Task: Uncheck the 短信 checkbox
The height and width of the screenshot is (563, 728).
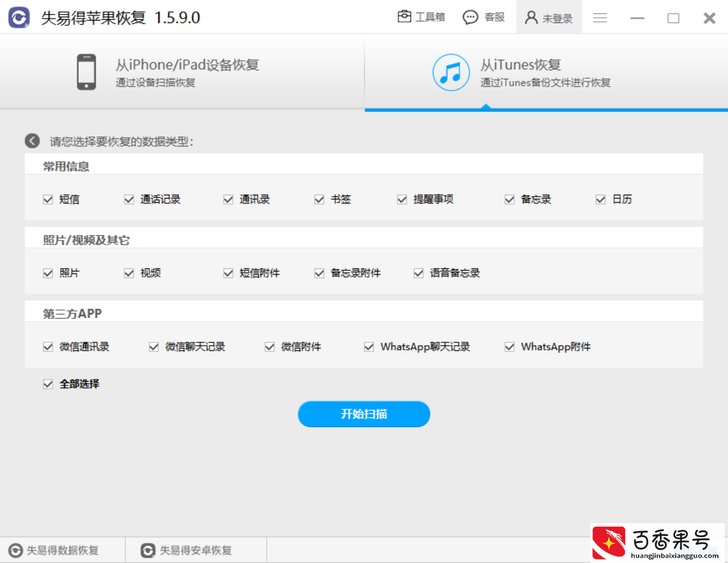Action: (48, 199)
